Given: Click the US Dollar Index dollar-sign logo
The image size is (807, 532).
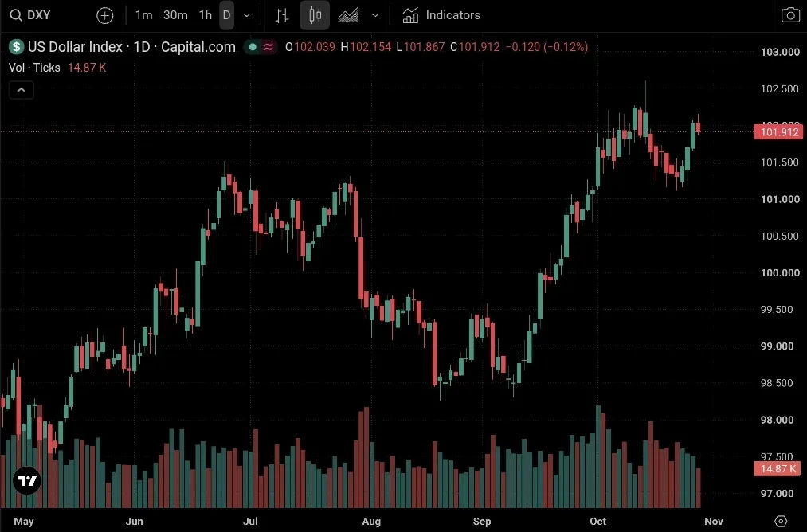Looking at the screenshot, I should [17, 47].
